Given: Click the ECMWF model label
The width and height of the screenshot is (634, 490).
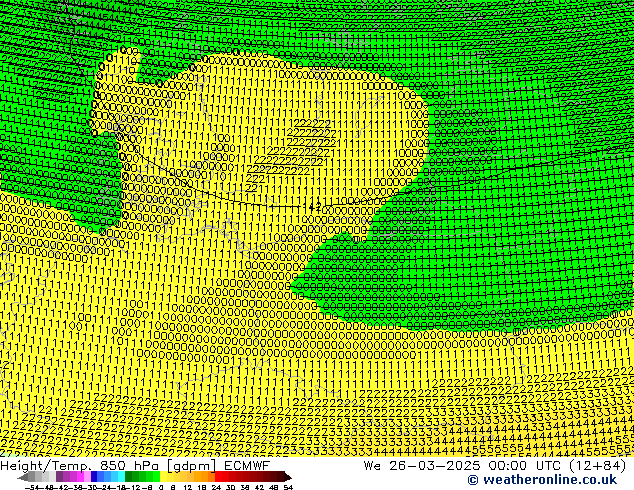Looking at the screenshot, I should pyautogui.click(x=245, y=465).
